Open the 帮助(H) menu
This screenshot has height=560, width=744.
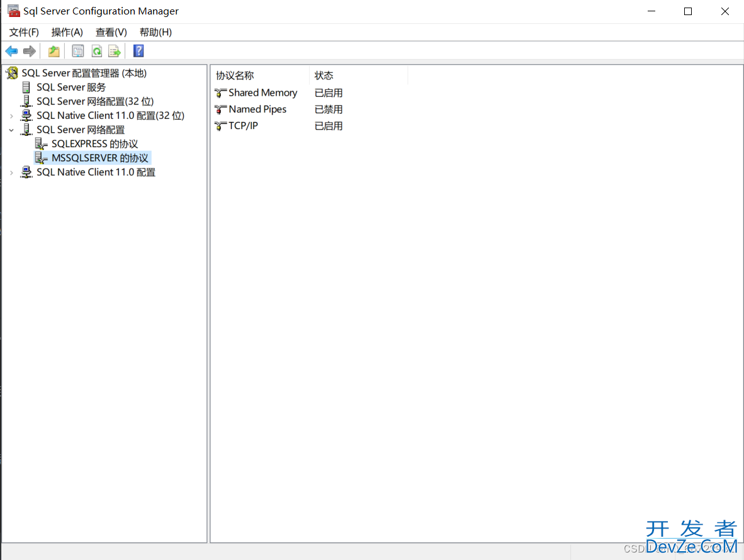tap(155, 32)
